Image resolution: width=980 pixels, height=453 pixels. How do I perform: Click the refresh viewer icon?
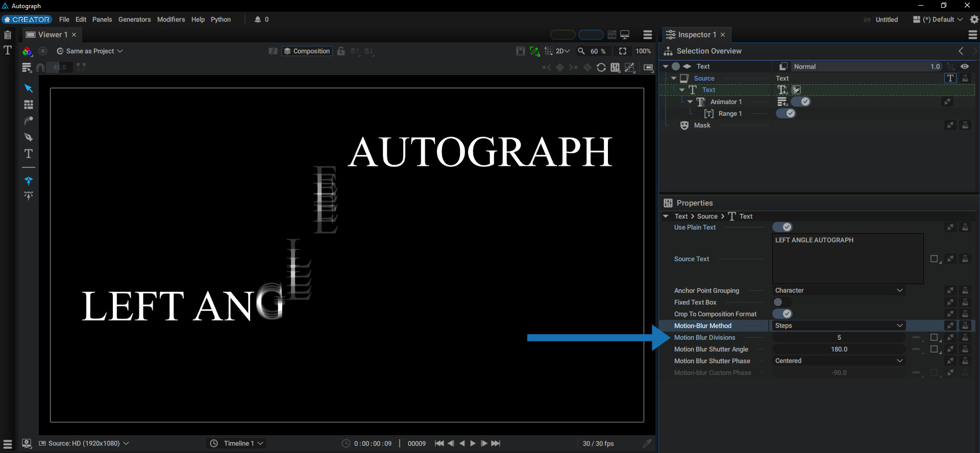(601, 67)
